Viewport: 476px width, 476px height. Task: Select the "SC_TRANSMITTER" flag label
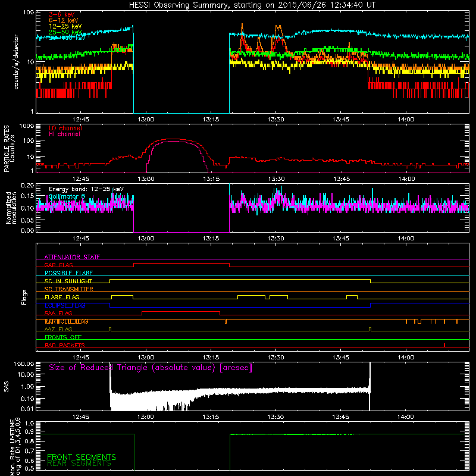pos(69,289)
